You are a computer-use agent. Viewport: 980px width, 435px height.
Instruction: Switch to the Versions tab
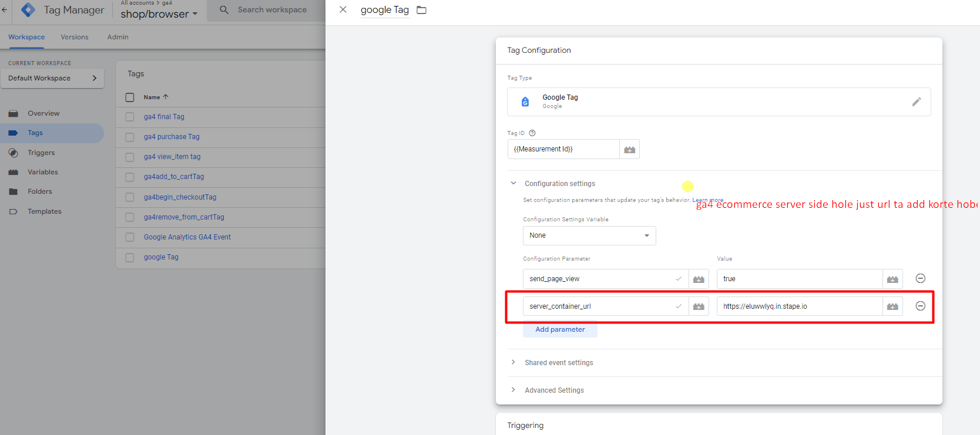[75, 37]
